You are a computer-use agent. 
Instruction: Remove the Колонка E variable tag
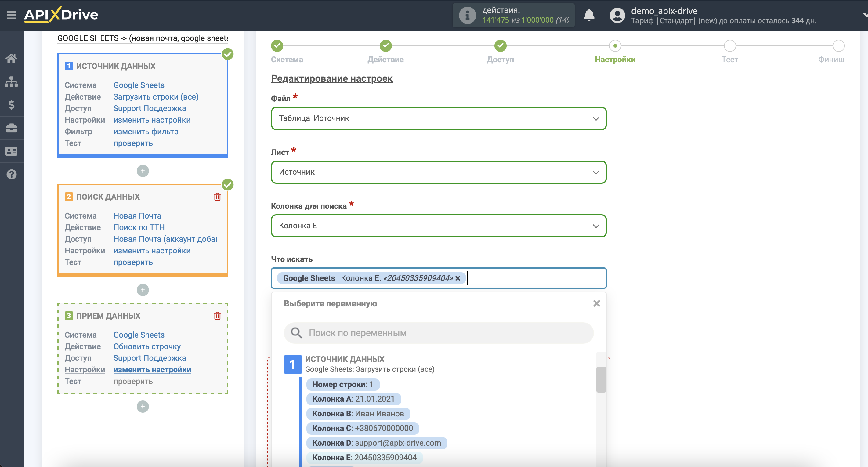pos(458,278)
